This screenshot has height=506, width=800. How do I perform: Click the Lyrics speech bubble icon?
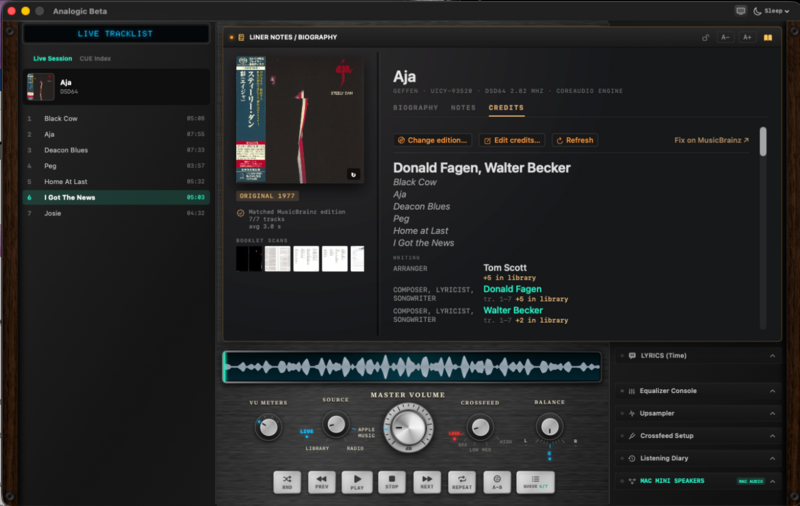click(x=632, y=356)
